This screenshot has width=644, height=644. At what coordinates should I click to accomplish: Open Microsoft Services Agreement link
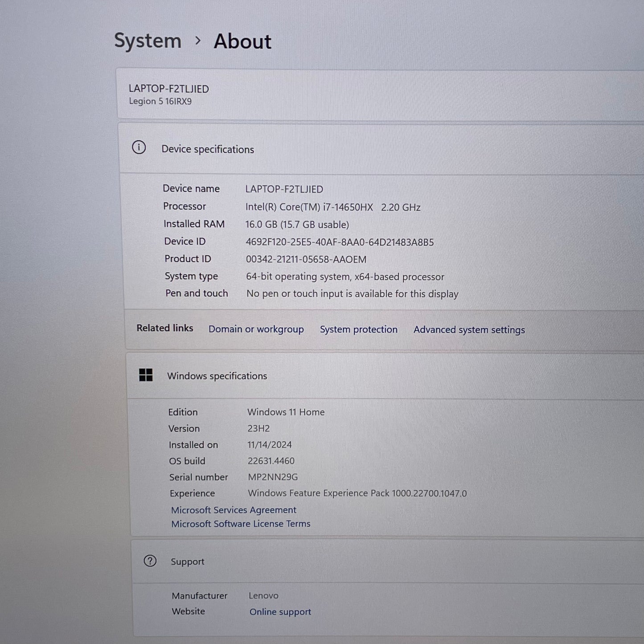coord(234,510)
